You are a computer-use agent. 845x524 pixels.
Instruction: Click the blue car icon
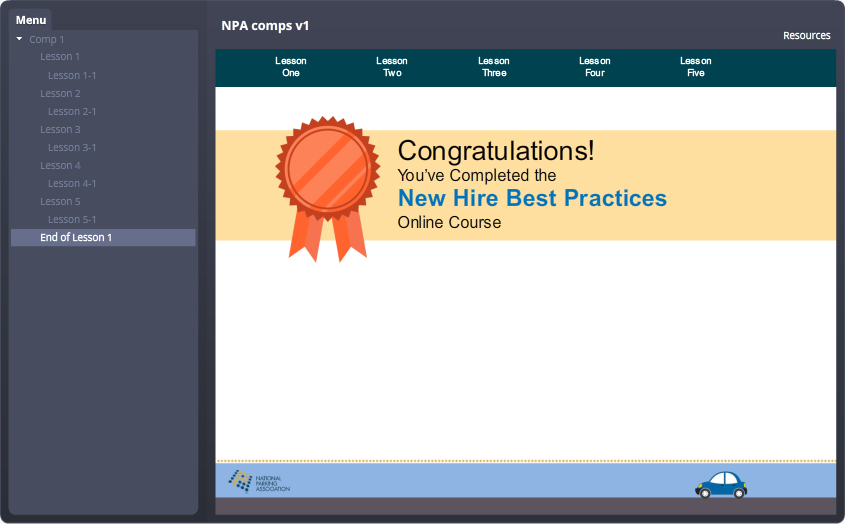(721, 485)
